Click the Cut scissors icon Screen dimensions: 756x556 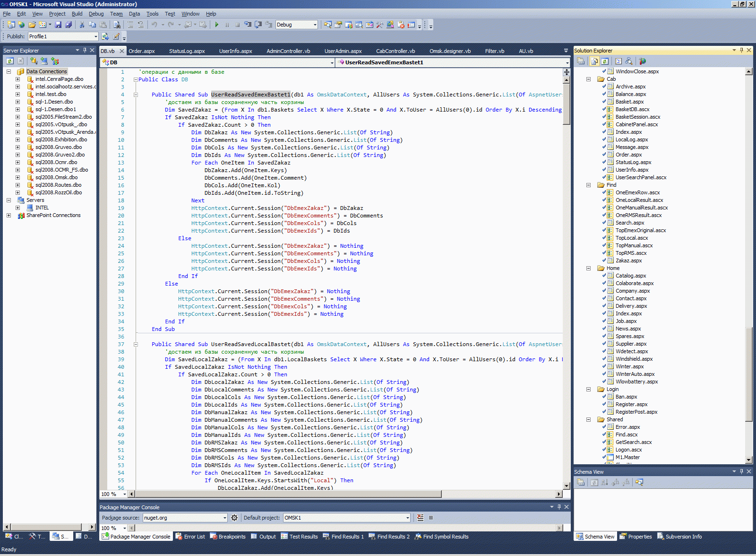(x=82, y=25)
